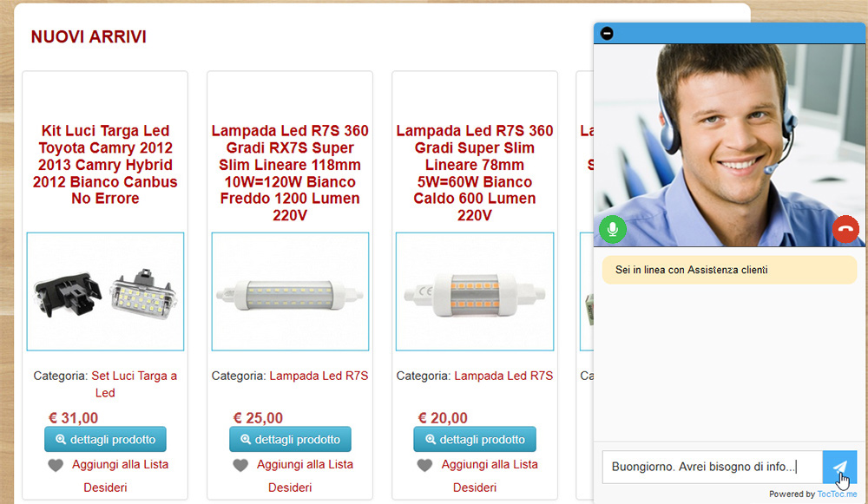Open the 118mm white R7S lamp image
This screenshot has height=504, width=868.
[x=290, y=291]
